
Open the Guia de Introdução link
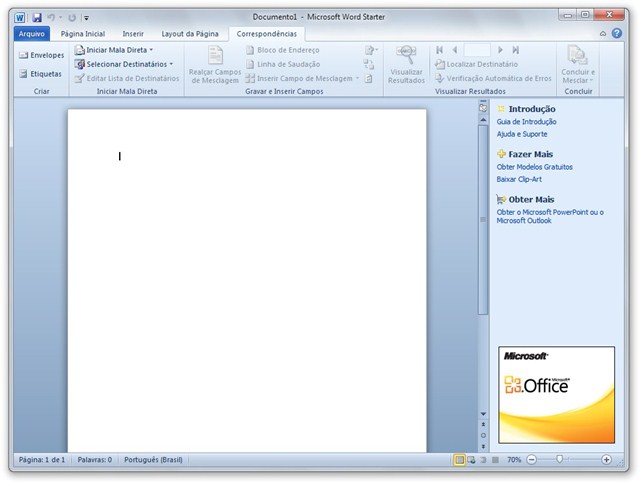point(526,122)
